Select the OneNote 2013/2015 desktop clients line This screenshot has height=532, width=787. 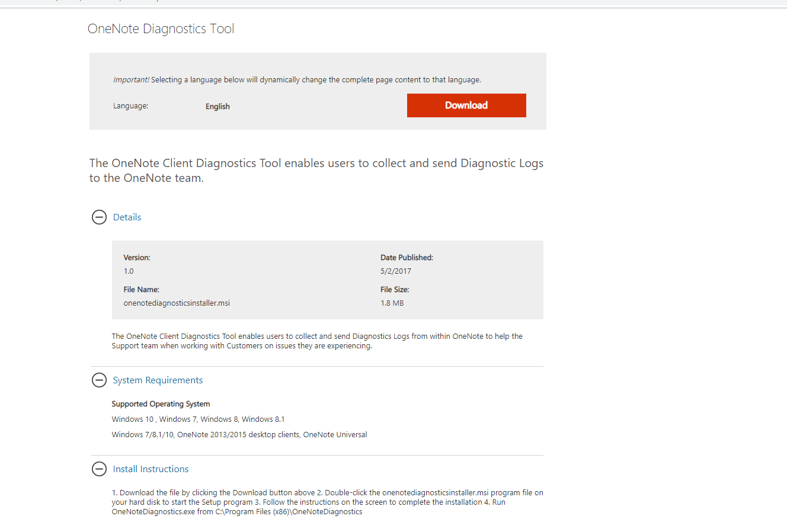pos(239,435)
